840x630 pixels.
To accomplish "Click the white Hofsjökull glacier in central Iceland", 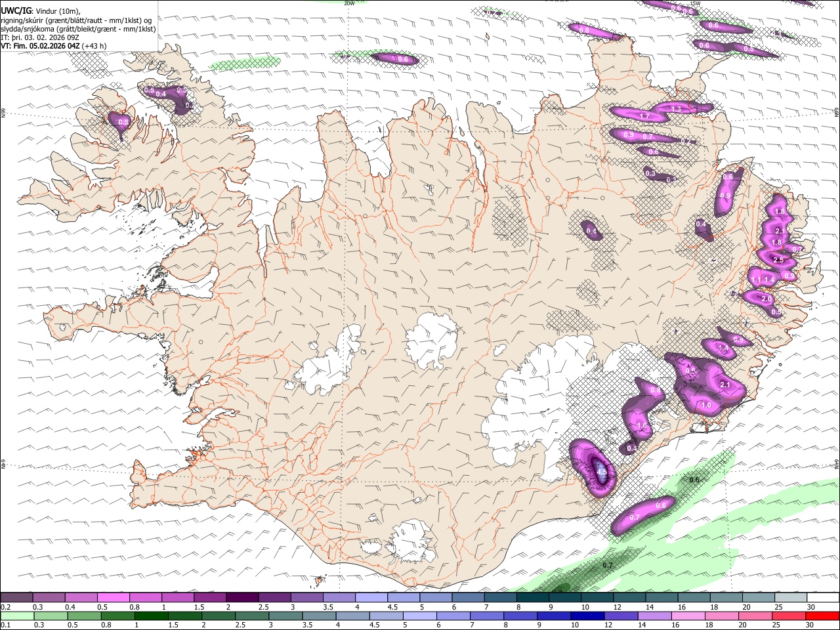I will click(x=432, y=340).
